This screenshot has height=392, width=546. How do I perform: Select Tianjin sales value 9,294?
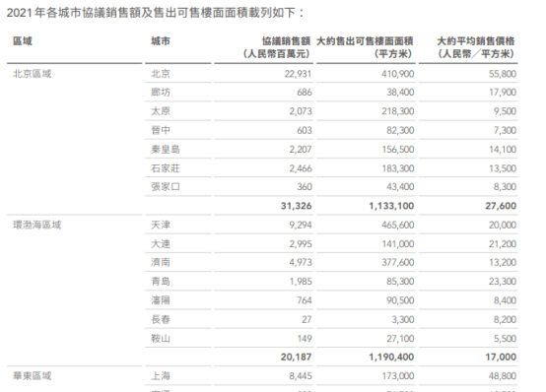[301, 225]
